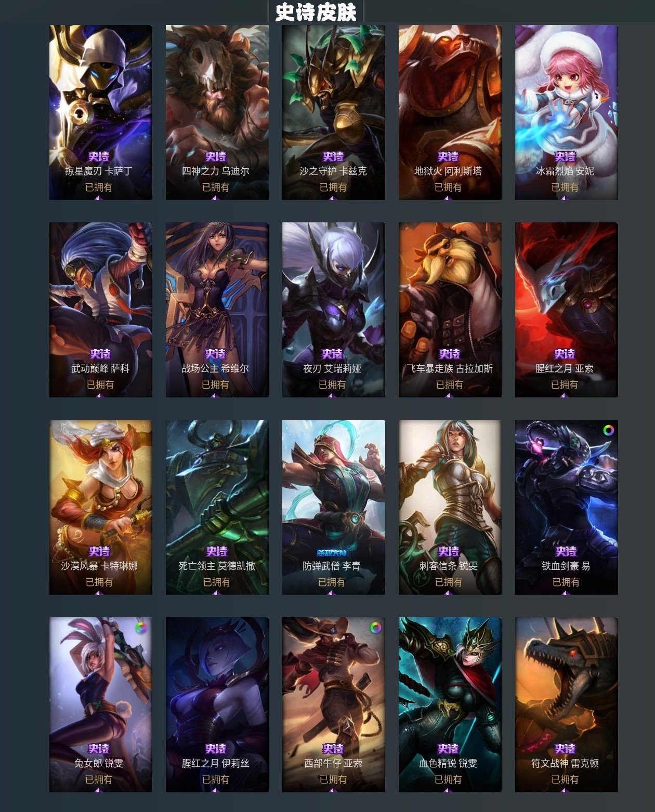Click 已拥有 label under 死亡领主 莫德凯撒
Viewport: 655px width, 812px height.
(x=217, y=582)
